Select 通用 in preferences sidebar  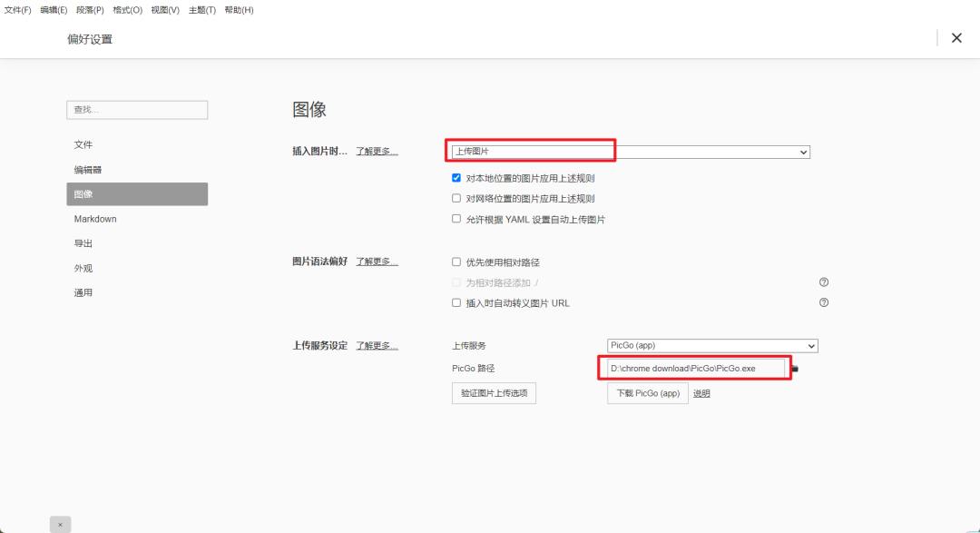coord(137,292)
